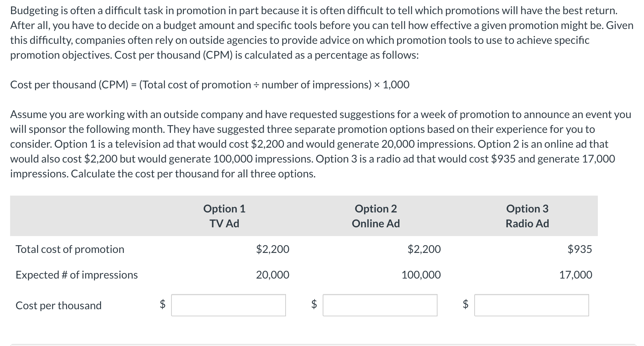Click the Cost per thousand row label
The image size is (644, 346).
(59, 305)
